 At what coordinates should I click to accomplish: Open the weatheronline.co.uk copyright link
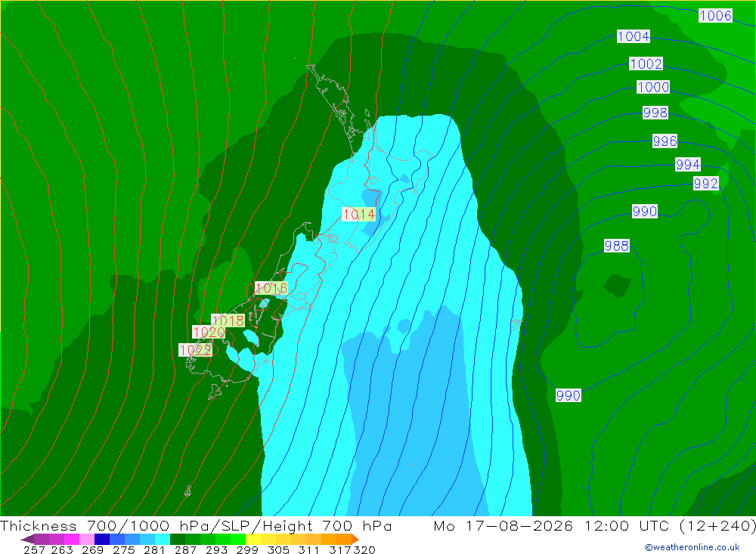tap(692, 547)
